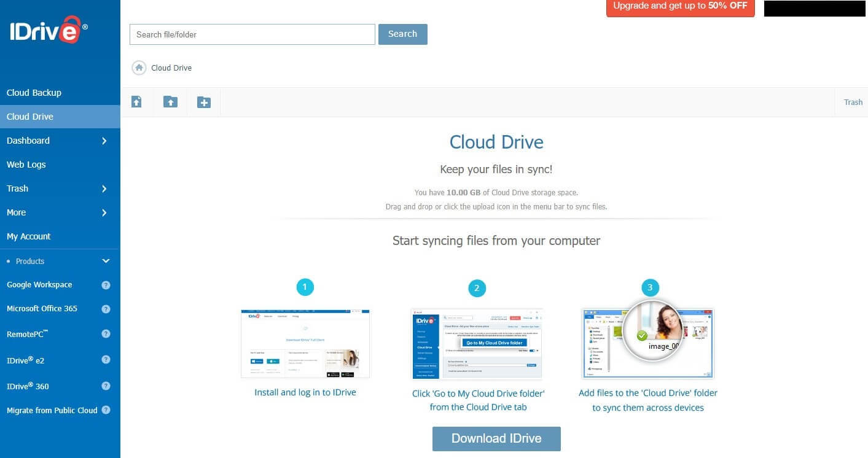The image size is (868, 458).
Task: Expand the Dashboard submenu arrow
Action: pyautogui.click(x=104, y=141)
